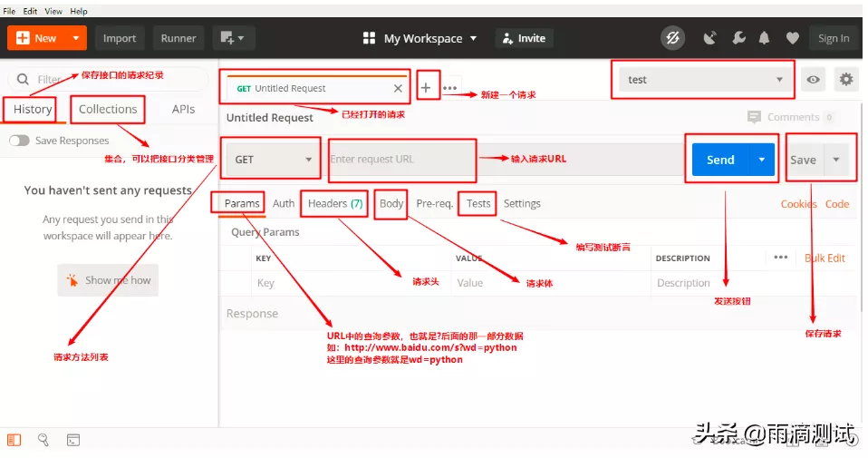Viewport: 868px width, 458px height.
Task: Open manage environments gear icon
Action: [x=846, y=80]
